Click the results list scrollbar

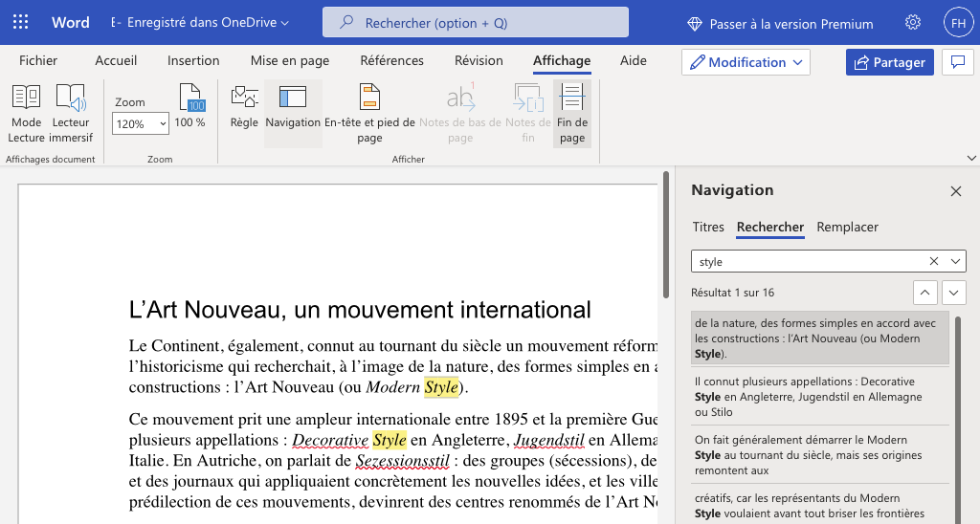958,419
